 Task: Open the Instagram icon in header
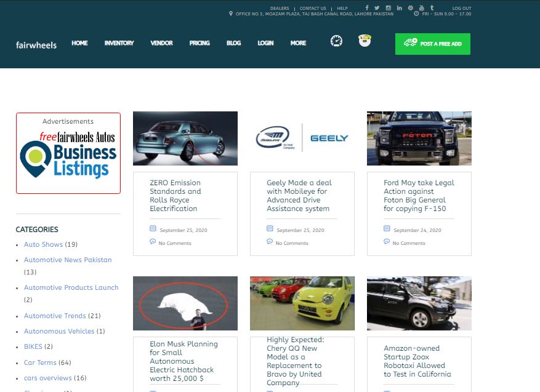[388, 7]
